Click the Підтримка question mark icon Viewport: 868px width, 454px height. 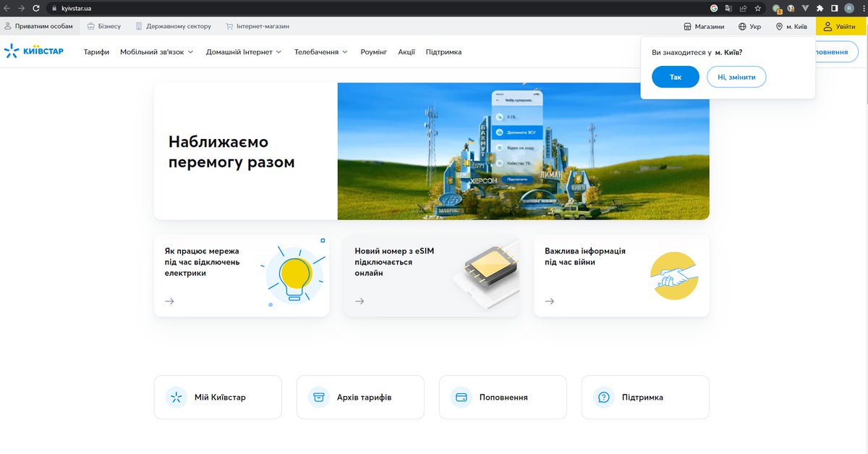coord(604,397)
